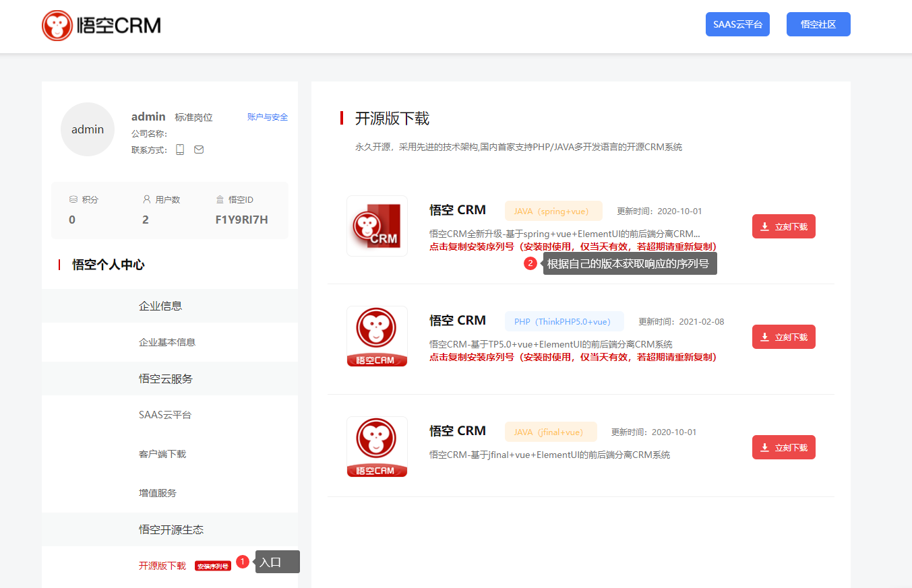Open 增值服务 sidebar menu item

(x=158, y=493)
